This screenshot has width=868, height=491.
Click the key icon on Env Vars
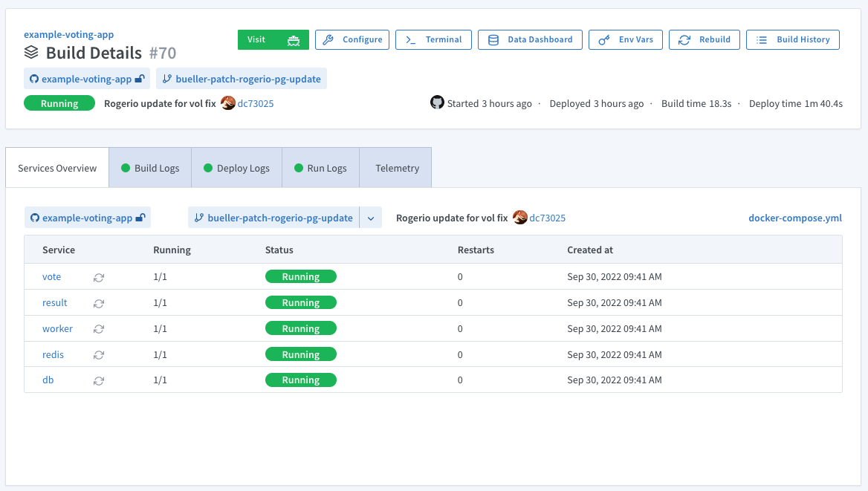604,40
